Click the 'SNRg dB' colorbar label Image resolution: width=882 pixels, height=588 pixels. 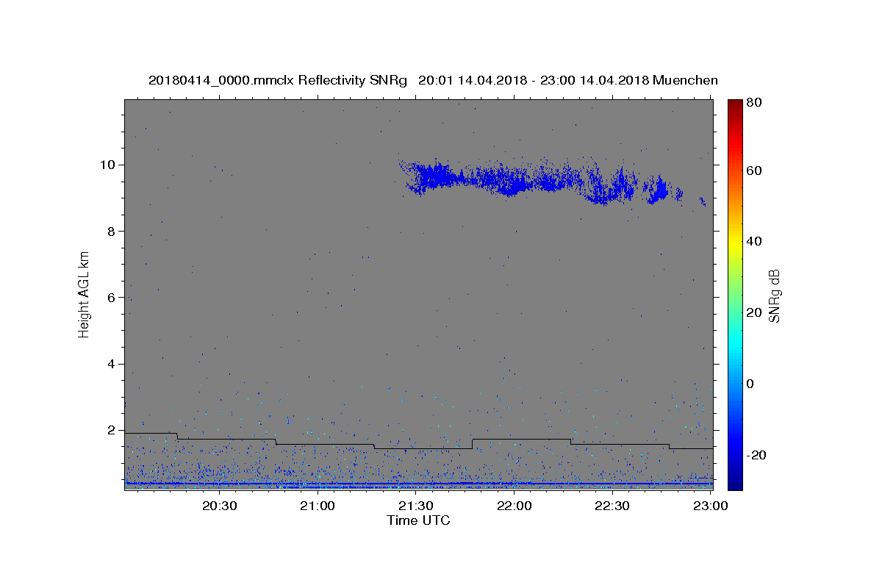[x=774, y=295]
